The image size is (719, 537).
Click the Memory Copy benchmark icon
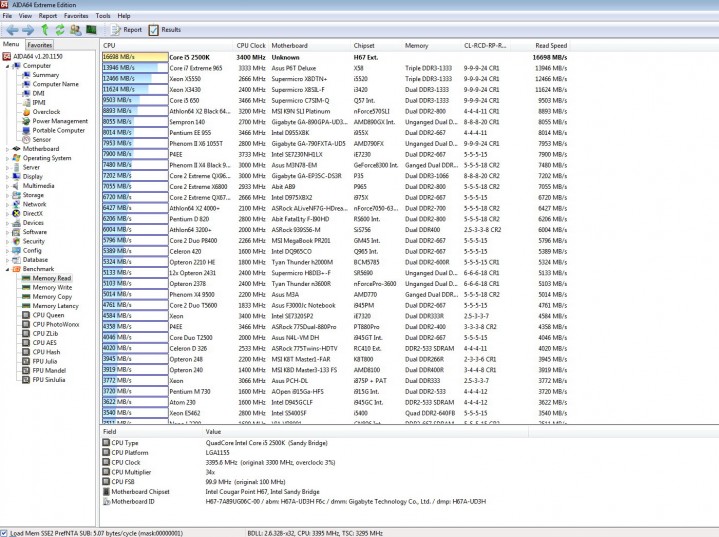tap(26, 297)
